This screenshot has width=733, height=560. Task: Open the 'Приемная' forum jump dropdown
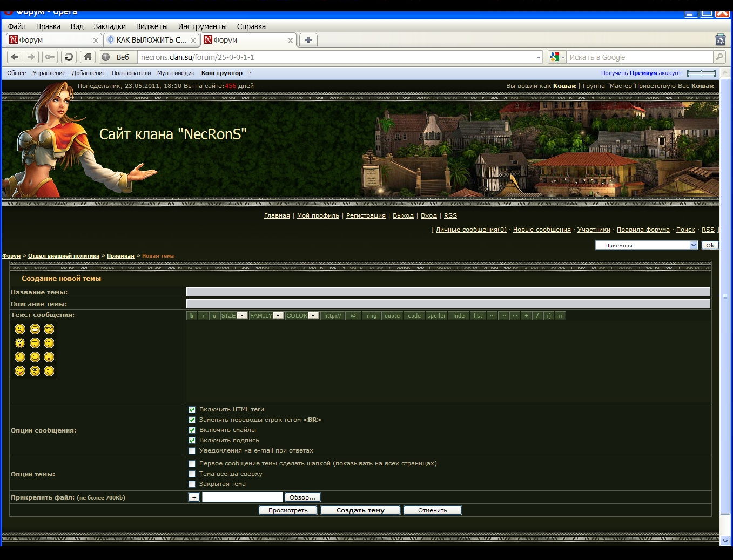(x=647, y=245)
